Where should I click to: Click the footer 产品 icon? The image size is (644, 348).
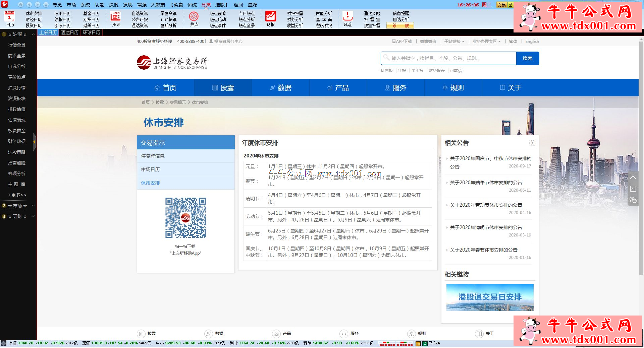click(276, 334)
